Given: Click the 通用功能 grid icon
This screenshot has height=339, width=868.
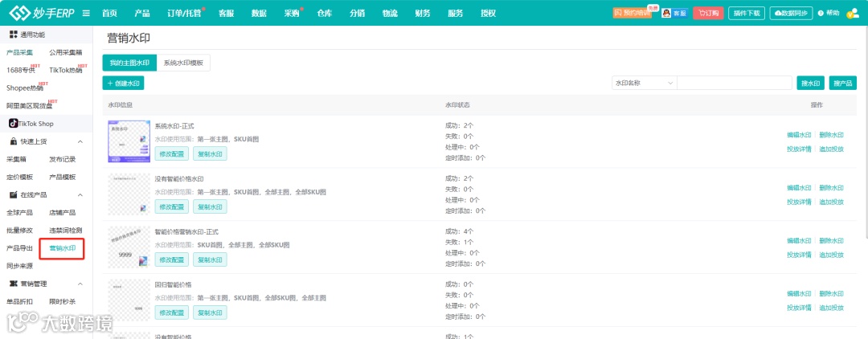Looking at the screenshot, I should point(14,35).
